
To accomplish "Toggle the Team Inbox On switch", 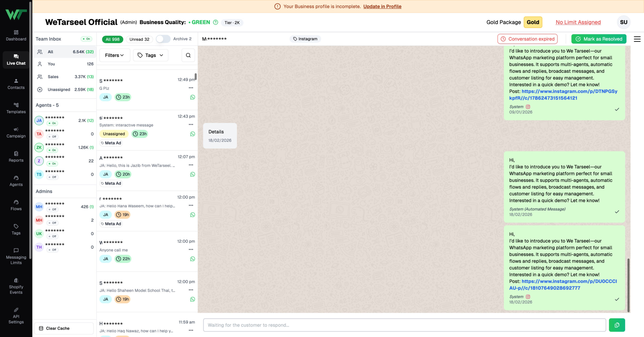I will point(86,39).
